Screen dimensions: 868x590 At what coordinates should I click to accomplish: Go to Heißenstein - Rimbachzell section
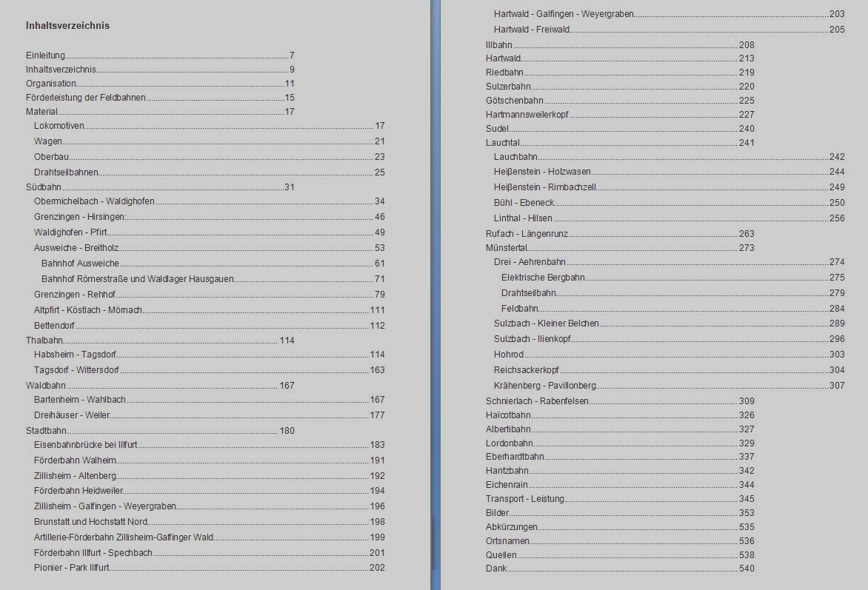(545, 187)
